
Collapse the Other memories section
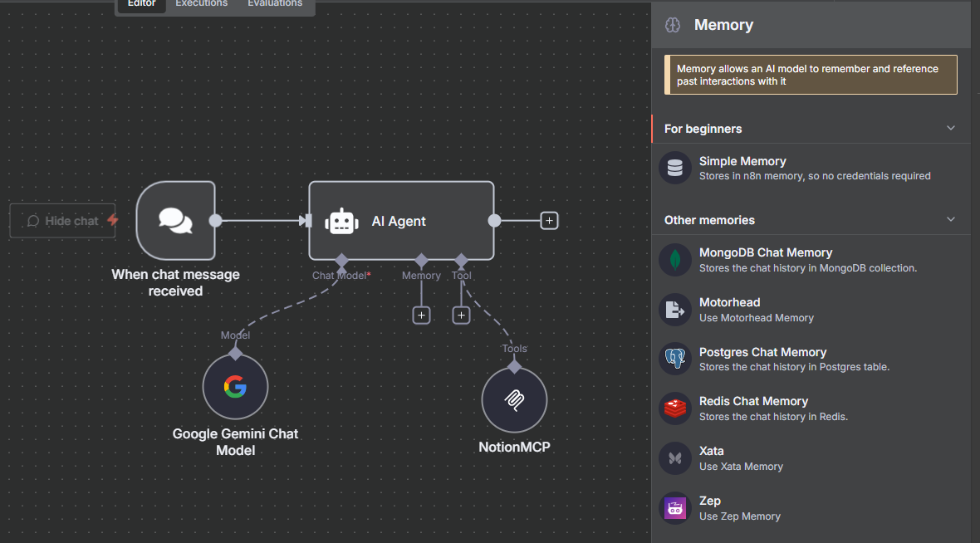pos(950,219)
